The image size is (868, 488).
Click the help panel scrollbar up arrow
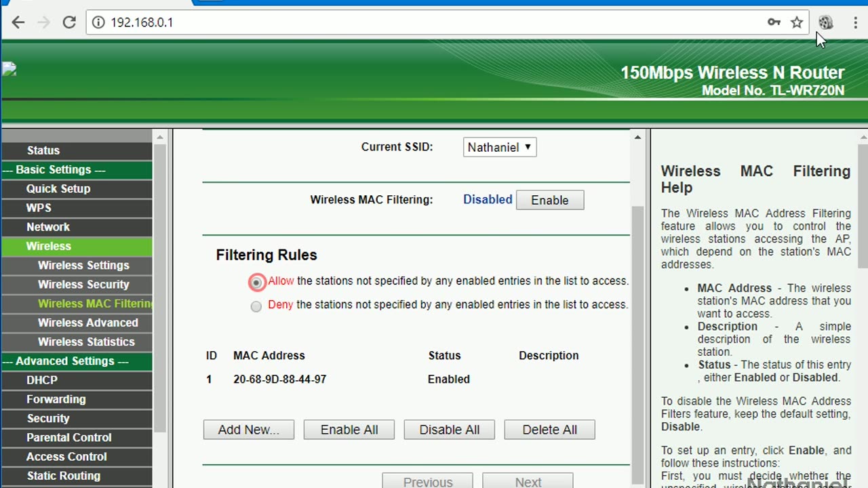863,137
